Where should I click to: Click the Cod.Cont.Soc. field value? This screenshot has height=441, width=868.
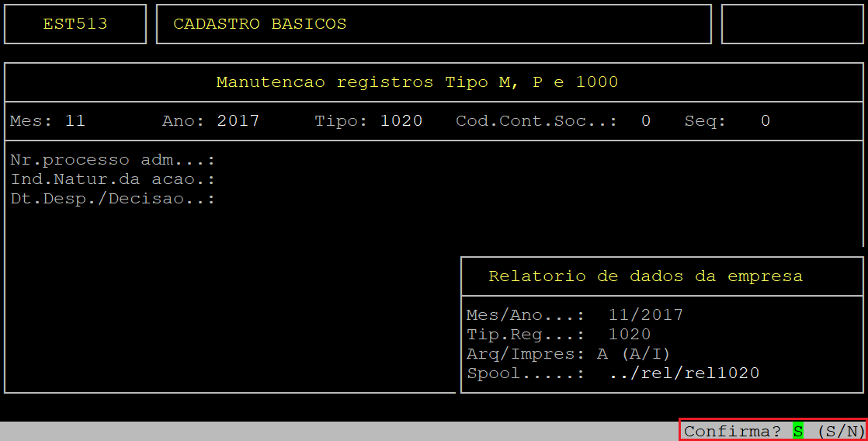tap(645, 121)
